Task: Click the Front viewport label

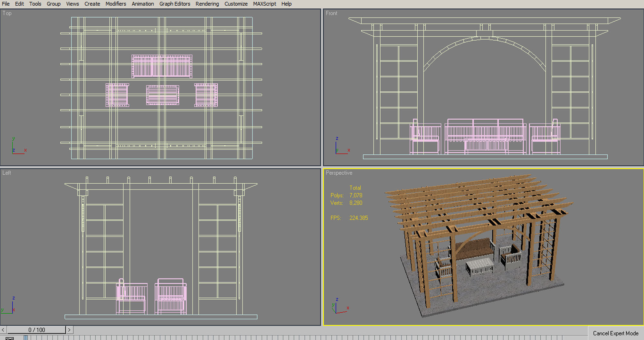Action: (x=331, y=13)
